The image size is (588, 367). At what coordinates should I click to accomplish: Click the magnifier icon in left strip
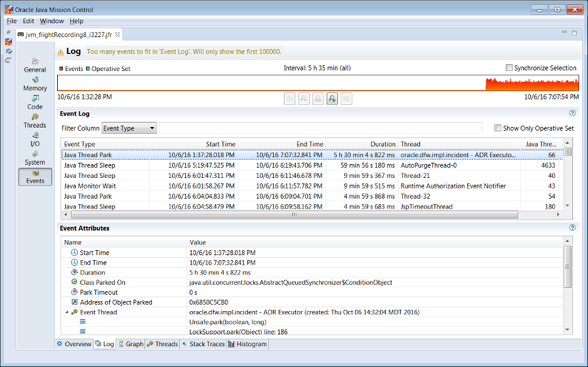coord(8,60)
